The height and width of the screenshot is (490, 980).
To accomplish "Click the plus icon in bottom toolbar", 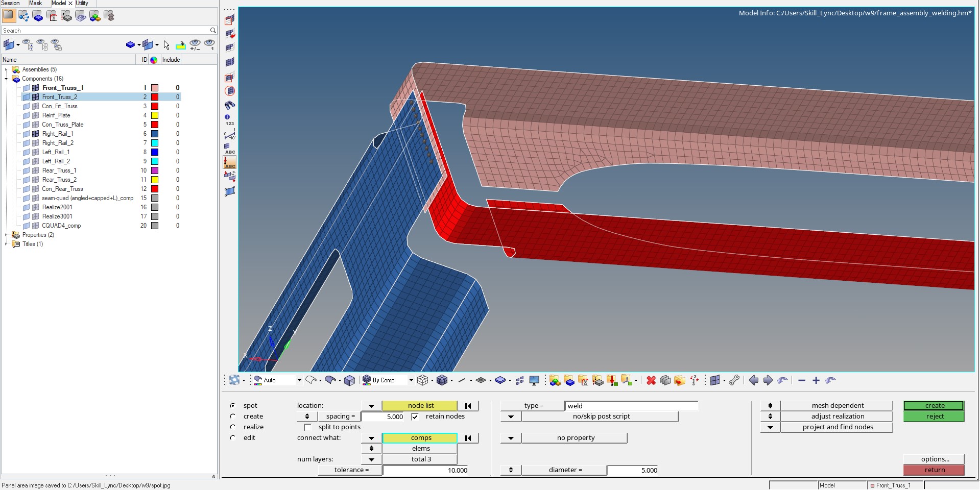I will [x=816, y=381].
